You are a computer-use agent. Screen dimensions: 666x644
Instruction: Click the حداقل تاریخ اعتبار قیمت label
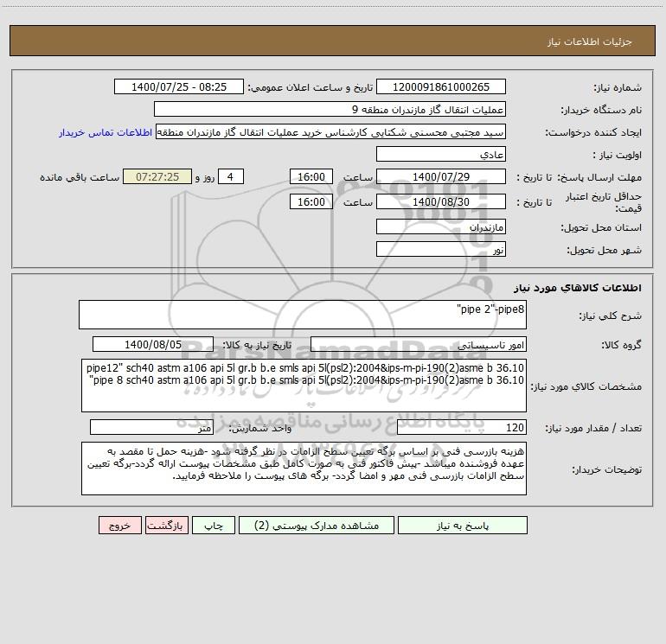604,202
